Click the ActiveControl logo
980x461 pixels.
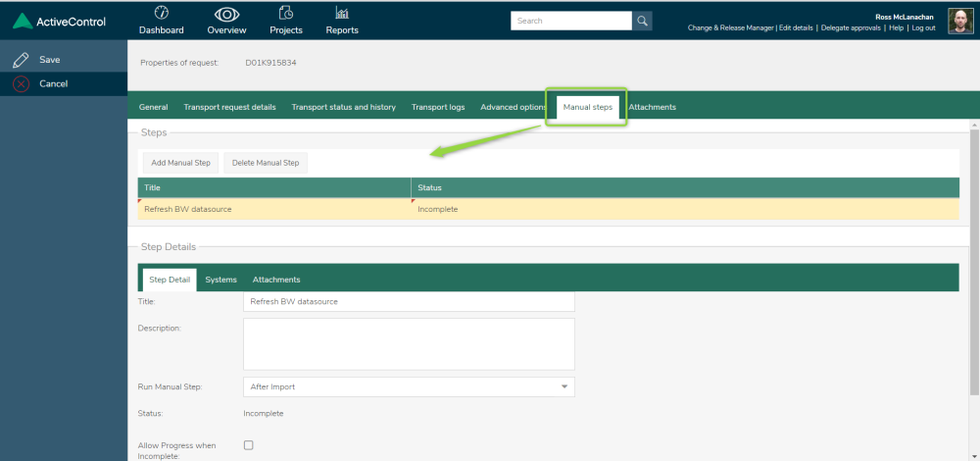[59, 22]
